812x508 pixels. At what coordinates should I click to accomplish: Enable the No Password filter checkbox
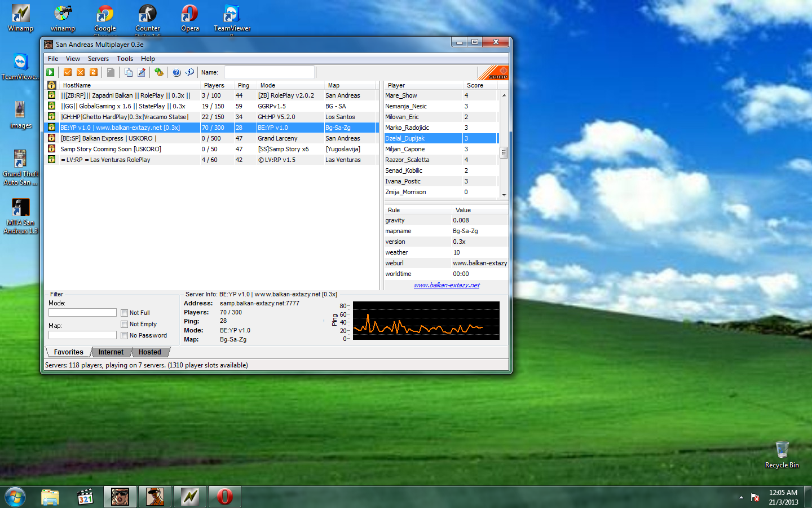coord(124,335)
